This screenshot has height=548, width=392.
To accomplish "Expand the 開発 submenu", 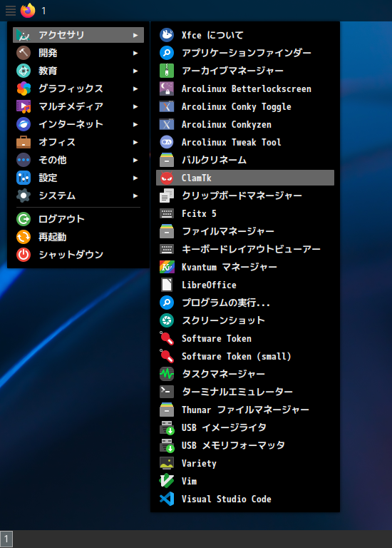I will 78,53.
